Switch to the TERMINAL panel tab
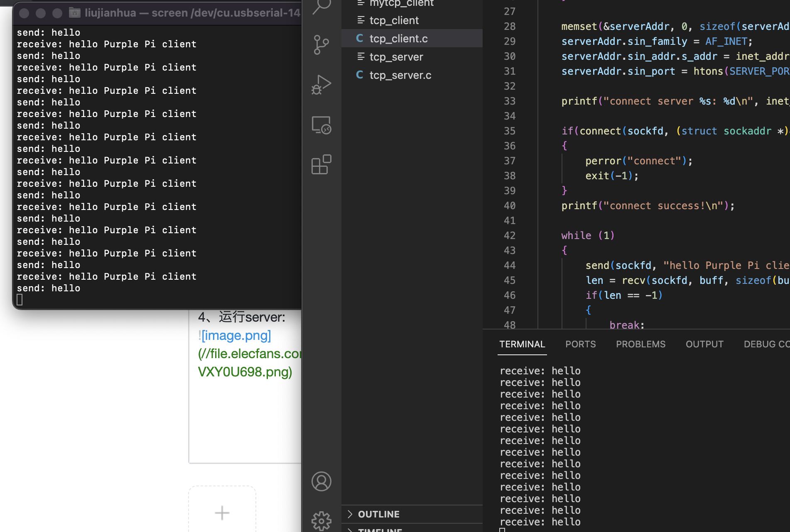This screenshot has width=790, height=532. pos(522,344)
